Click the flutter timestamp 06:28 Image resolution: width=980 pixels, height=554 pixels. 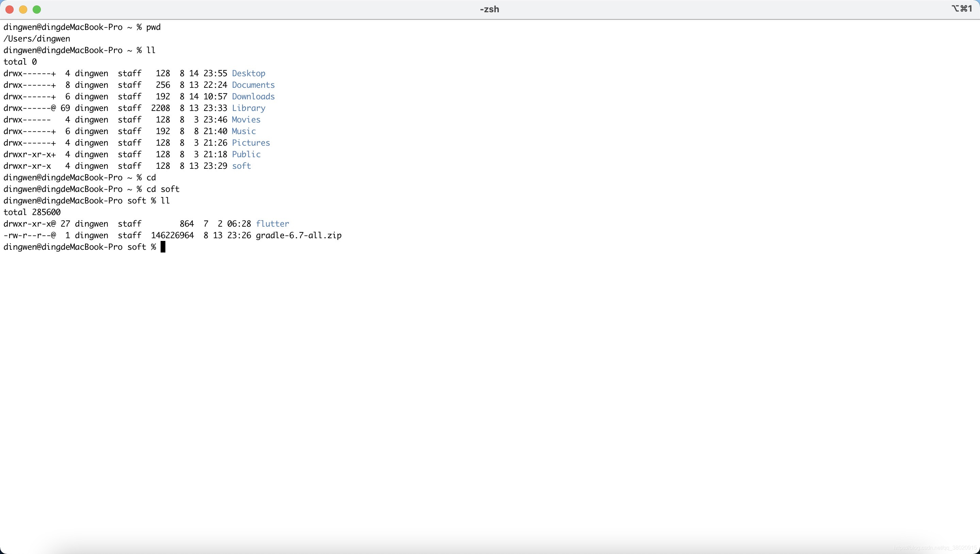pyautogui.click(x=239, y=224)
